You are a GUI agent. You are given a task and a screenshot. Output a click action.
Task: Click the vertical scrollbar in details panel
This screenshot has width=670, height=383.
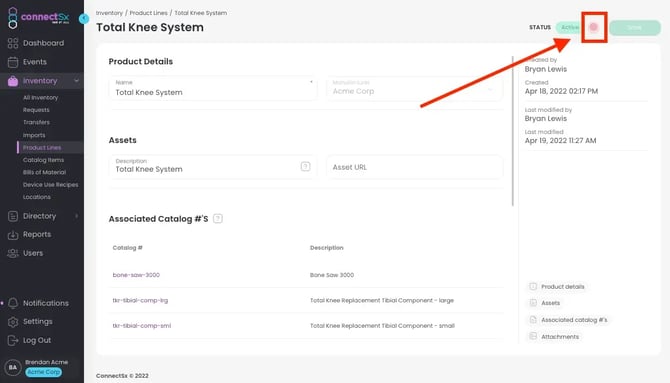coord(512,131)
